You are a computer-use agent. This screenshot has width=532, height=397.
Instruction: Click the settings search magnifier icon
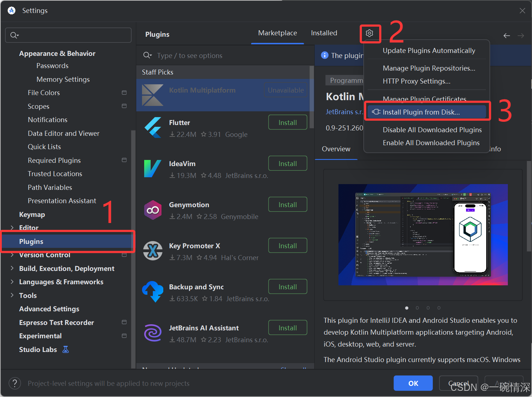[x=14, y=35]
